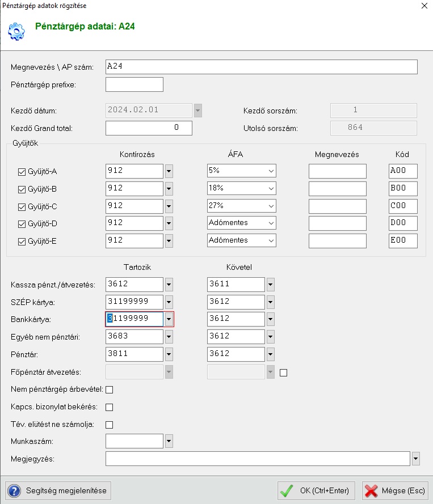The width and height of the screenshot is (433, 504).
Task: Uncheck the Gyűjtő-A checkbox
Action: click(23, 172)
